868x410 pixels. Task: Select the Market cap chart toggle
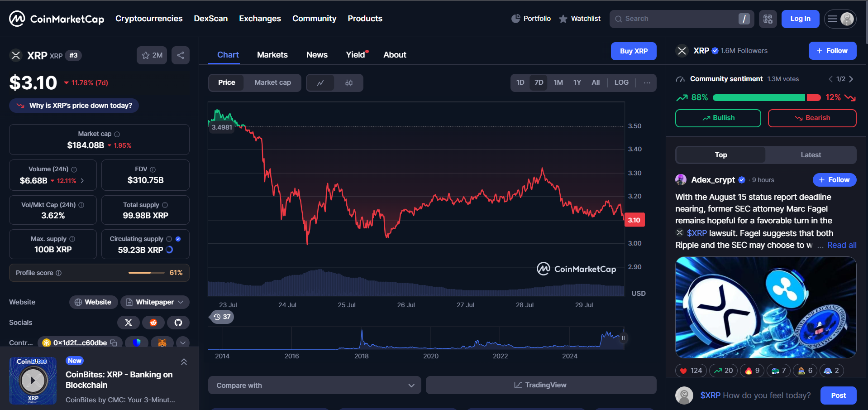pyautogui.click(x=272, y=82)
